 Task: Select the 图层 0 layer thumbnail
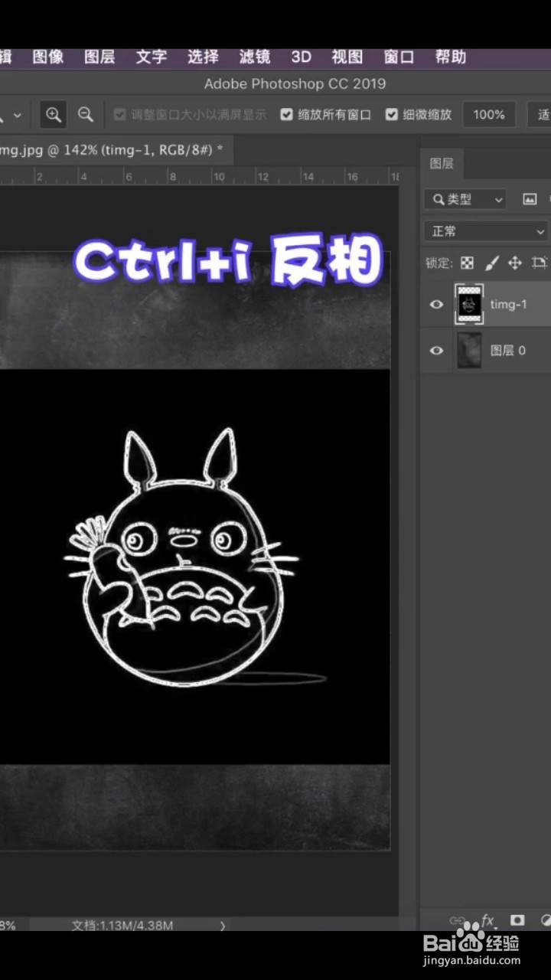pos(468,351)
